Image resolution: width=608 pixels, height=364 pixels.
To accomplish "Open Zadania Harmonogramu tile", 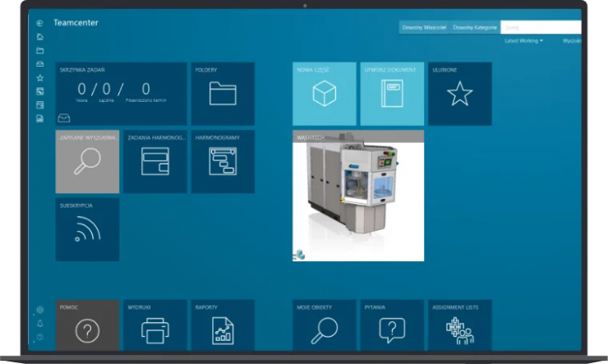I will (154, 161).
